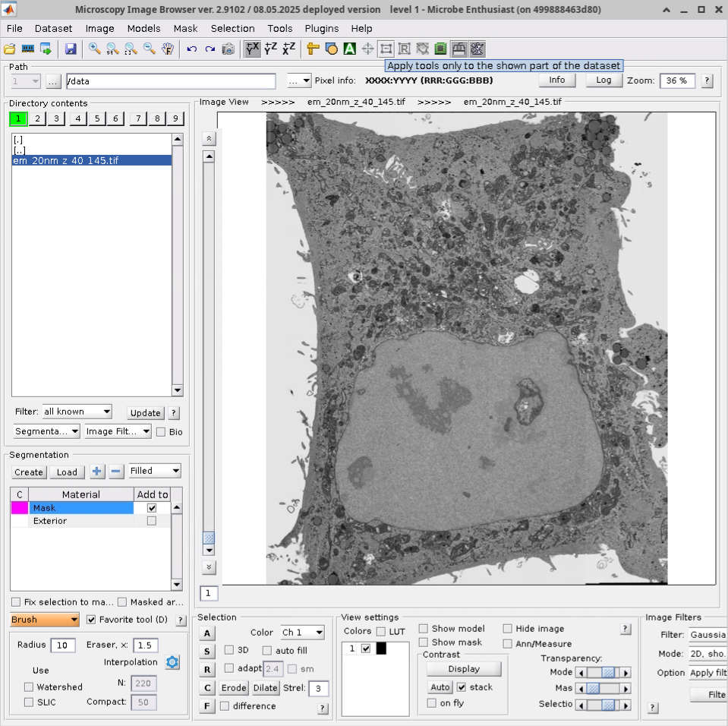
Task: Select the measure ruler tool icon
Action: [313, 49]
